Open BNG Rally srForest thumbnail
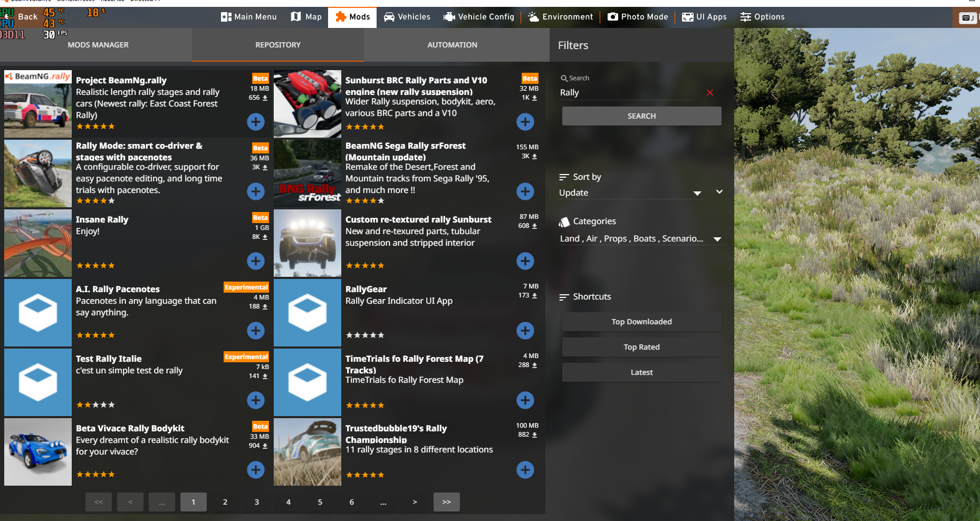Image resolution: width=980 pixels, height=521 pixels. pyautogui.click(x=308, y=173)
